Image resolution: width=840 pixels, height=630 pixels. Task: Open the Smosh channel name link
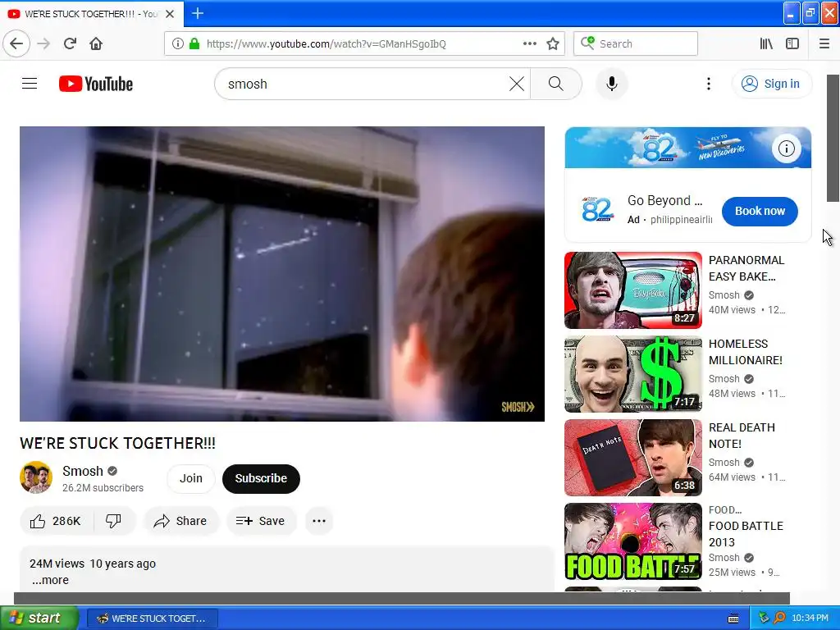click(83, 471)
